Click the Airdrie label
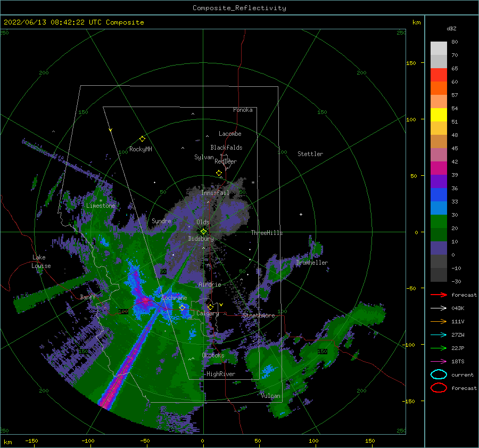Viewport: 479px width, 448px height. (x=210, y=284)
